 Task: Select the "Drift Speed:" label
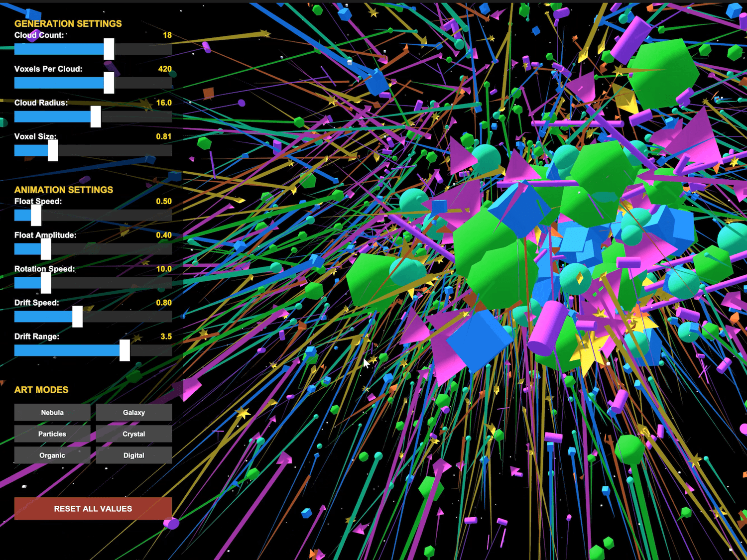(x=37, y=303)
